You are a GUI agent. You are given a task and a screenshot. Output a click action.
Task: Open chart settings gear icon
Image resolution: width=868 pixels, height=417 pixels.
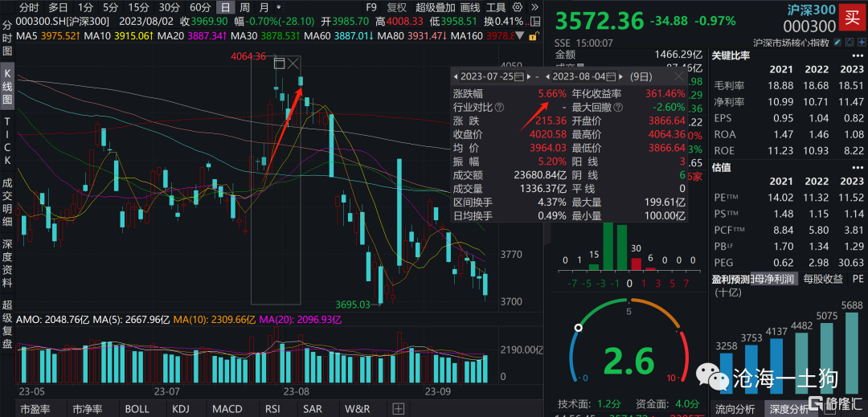pyautogui.click(x=518, y=8)
